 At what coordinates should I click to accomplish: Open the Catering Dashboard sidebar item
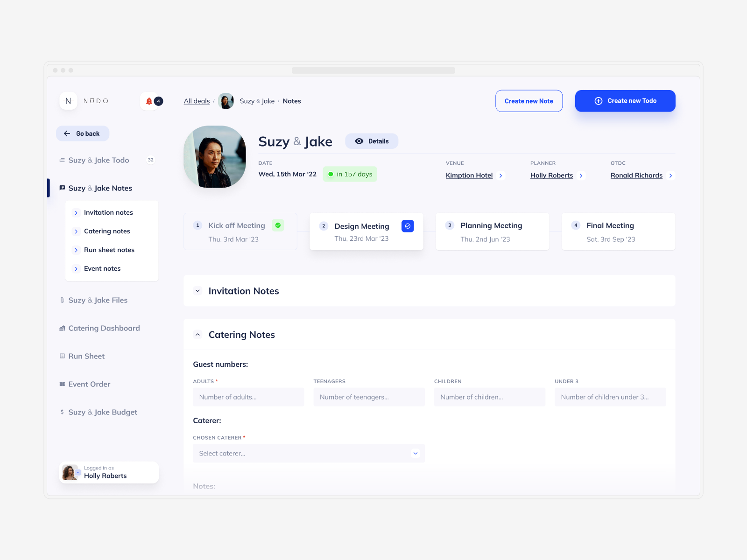[104, 328]
